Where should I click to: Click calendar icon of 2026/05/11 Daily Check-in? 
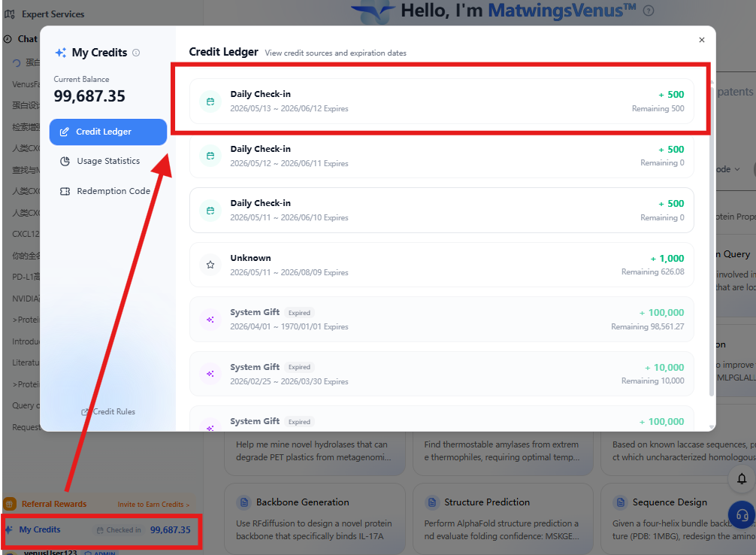pos(210,211)
